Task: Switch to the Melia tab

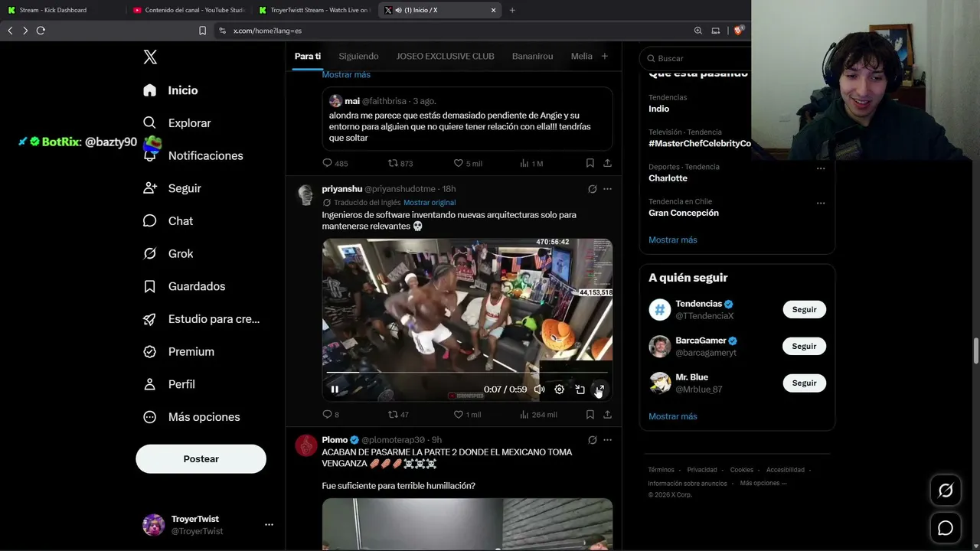Action: click(581, 56)
